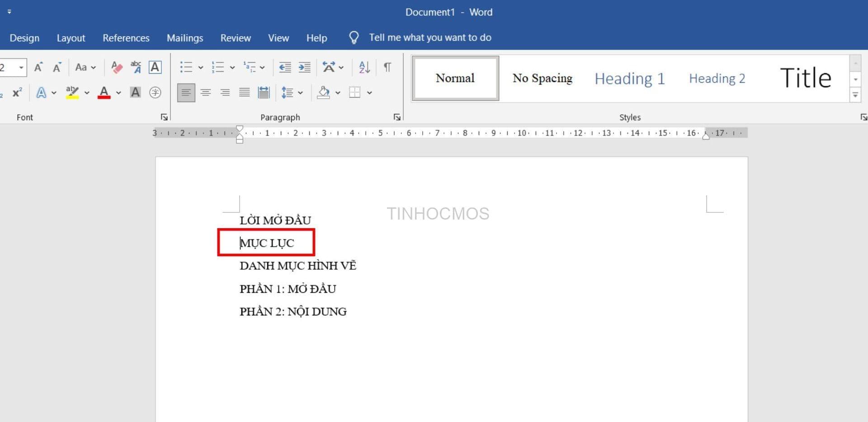Switch to the References tab
Image resolution: width=868 pixels, height=422 pixels.
[126, 38]
